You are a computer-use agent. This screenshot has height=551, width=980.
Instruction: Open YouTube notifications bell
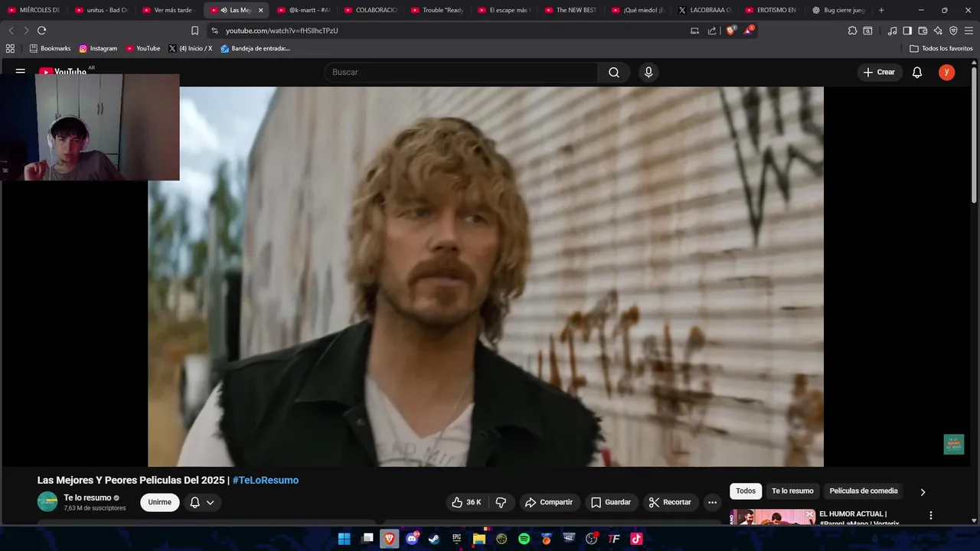point(917,72)
